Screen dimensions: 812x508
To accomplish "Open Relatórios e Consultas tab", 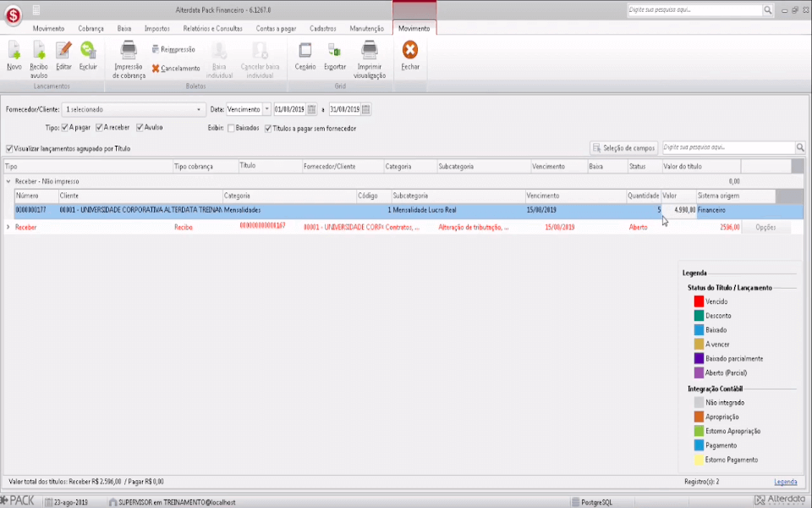I will click(x=212, y=29).
